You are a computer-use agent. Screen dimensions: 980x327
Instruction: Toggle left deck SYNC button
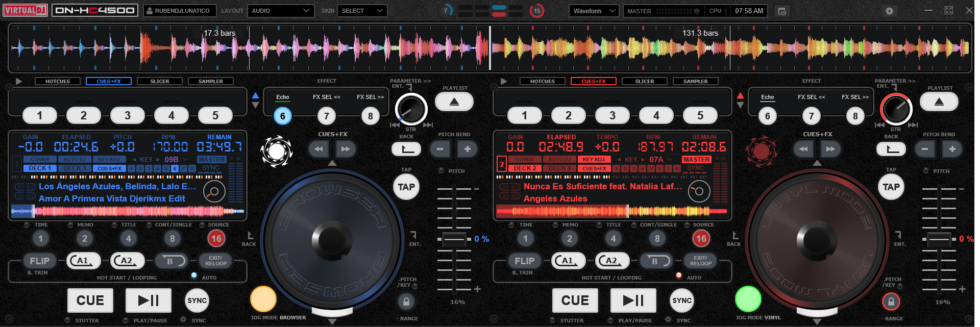(197, 300)
